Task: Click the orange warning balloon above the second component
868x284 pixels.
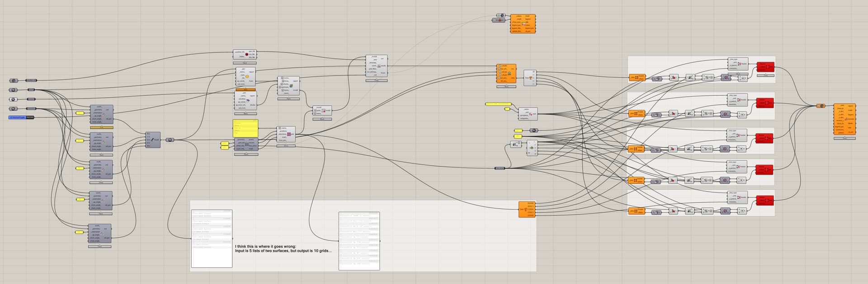Action: click(x=245, y=89)
